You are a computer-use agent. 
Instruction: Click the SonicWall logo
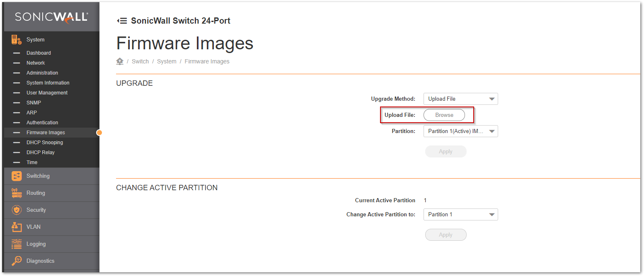[51, 17]
